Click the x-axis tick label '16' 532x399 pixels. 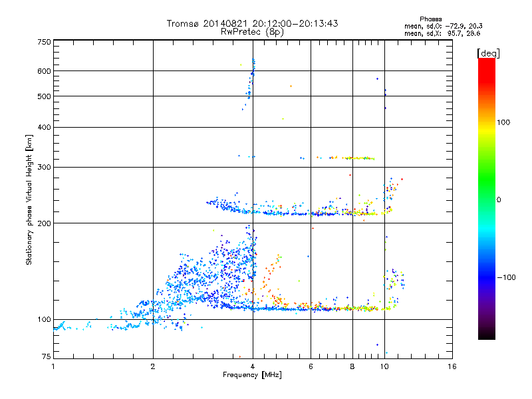tap(452, 366)
